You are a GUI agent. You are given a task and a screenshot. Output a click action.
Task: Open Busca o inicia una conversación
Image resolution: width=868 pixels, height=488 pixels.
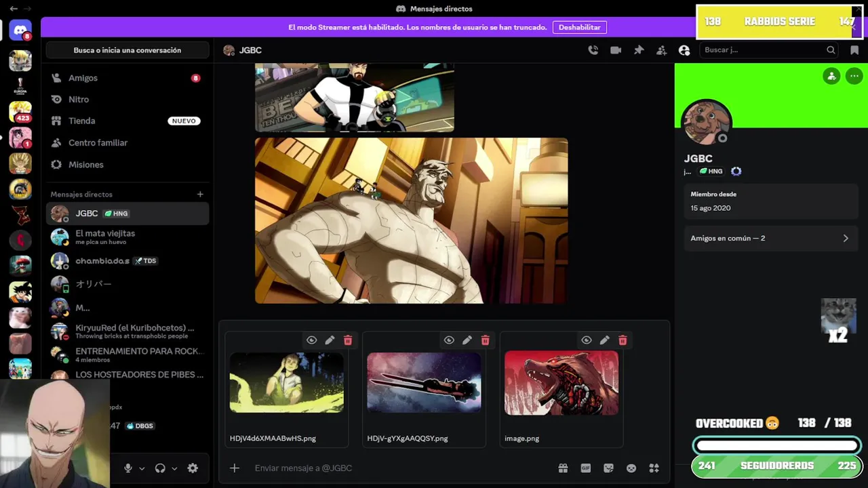click(127, 50)
